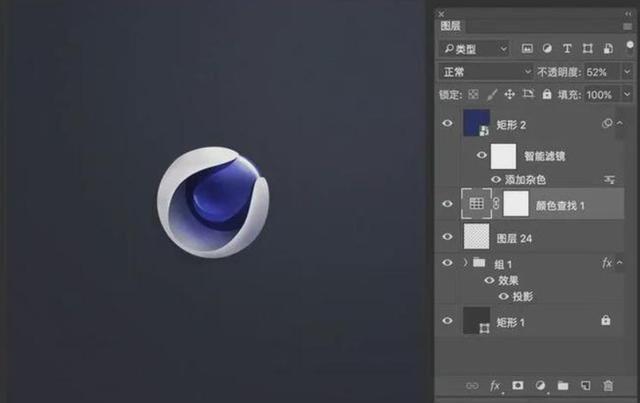Open the layers panel options menu

[627, 26]
